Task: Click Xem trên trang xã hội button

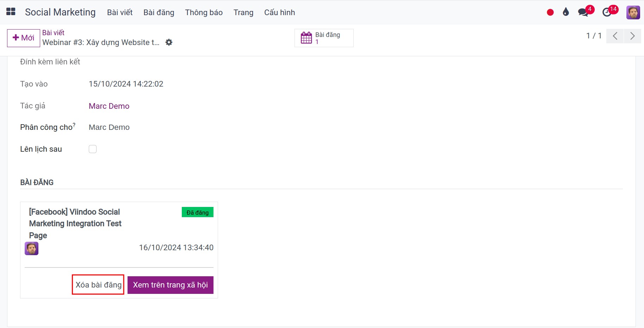Action: tap(171, 285)
